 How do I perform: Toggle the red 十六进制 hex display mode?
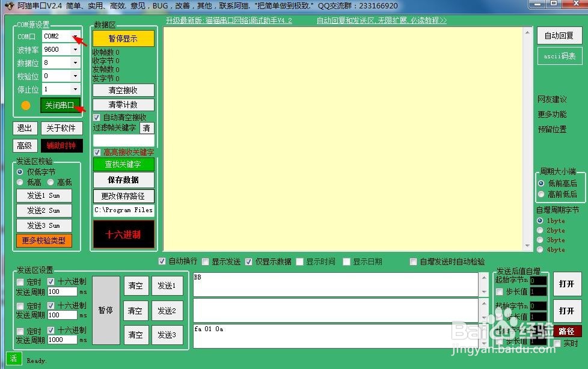pos(123,234)
